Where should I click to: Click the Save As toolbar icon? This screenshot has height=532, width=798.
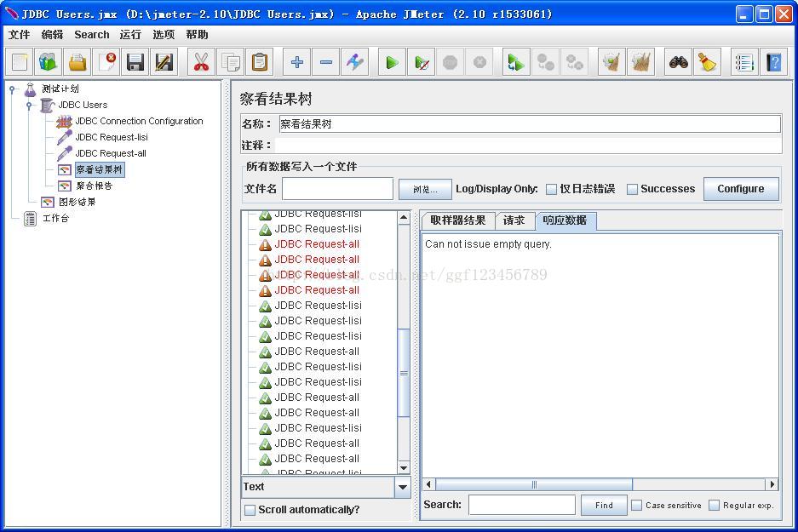(164, 62)
